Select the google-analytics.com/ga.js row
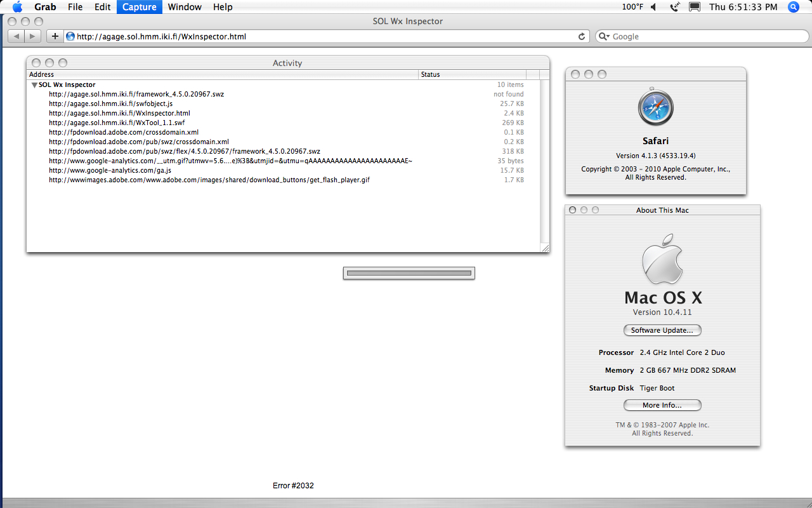This screenshot has width=812, height=508. [283, 170]
